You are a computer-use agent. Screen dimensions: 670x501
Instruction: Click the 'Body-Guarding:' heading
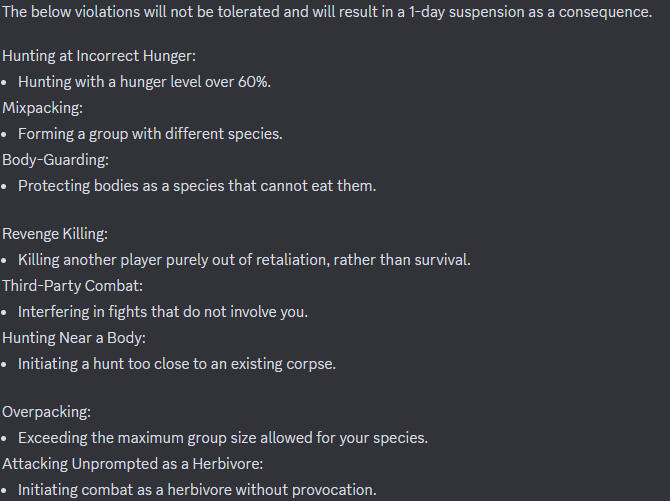(x=56, y=160)
